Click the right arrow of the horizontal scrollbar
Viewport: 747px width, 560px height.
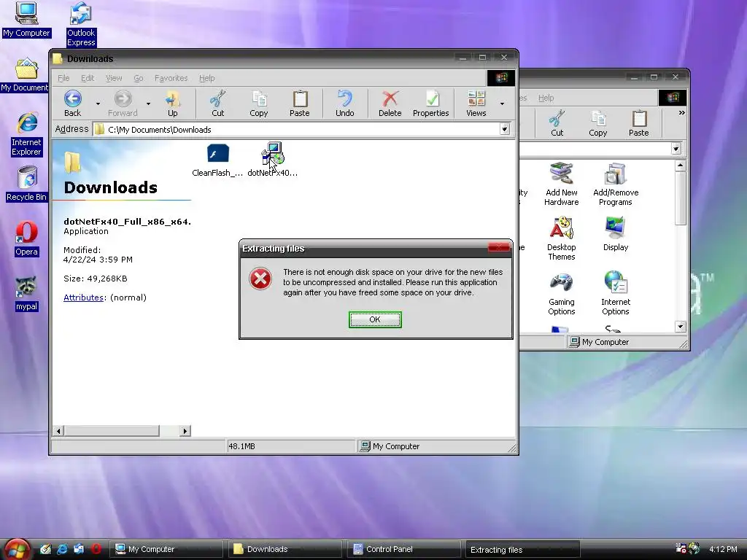tap(185, 431)
